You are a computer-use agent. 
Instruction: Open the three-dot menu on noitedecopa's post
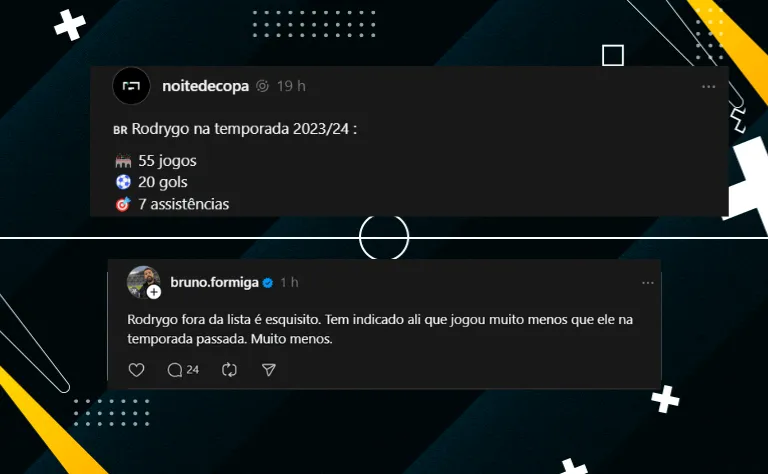point(708,87)
